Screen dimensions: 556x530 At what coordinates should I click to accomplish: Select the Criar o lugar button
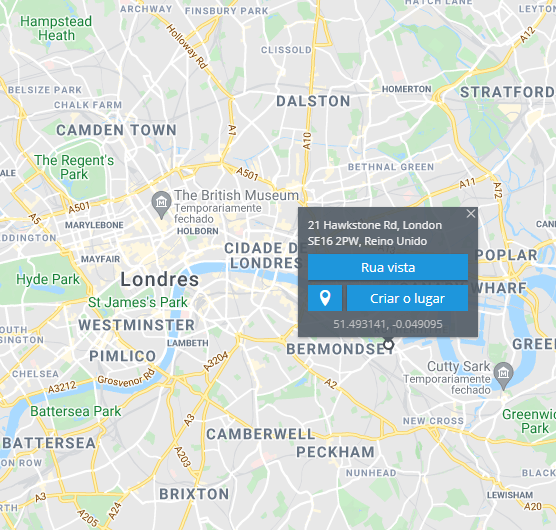(x=407, y=298)
